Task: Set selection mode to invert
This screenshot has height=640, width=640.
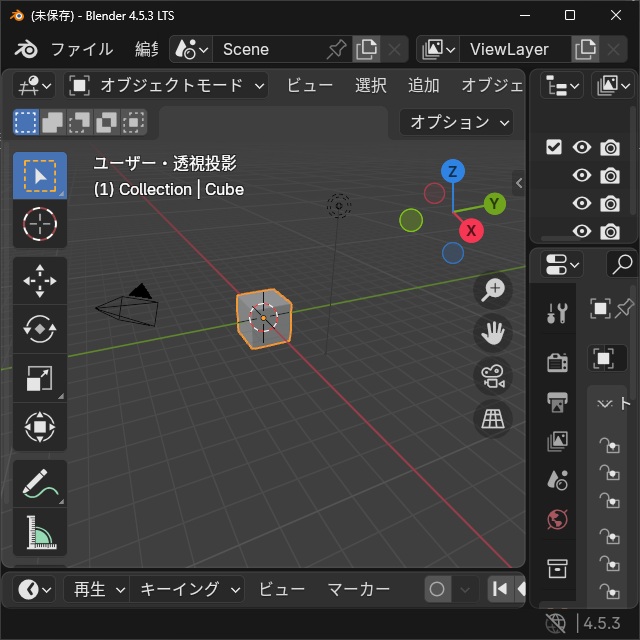Action: (107, 122)
